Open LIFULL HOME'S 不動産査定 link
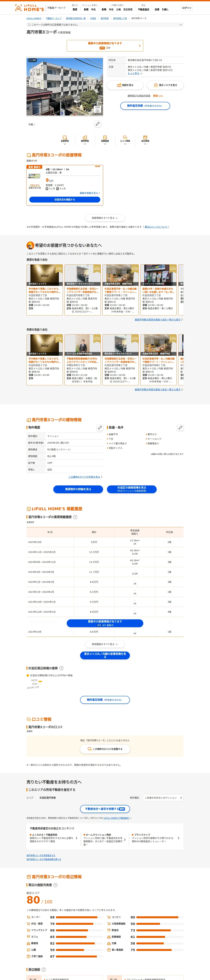The height and width of the screenshot is (980, 210). click(116, 818)
